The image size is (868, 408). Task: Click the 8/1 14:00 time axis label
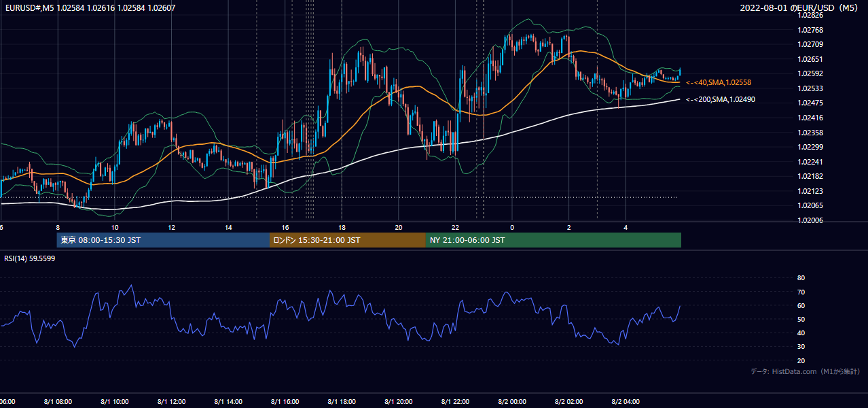pos(228,402)
